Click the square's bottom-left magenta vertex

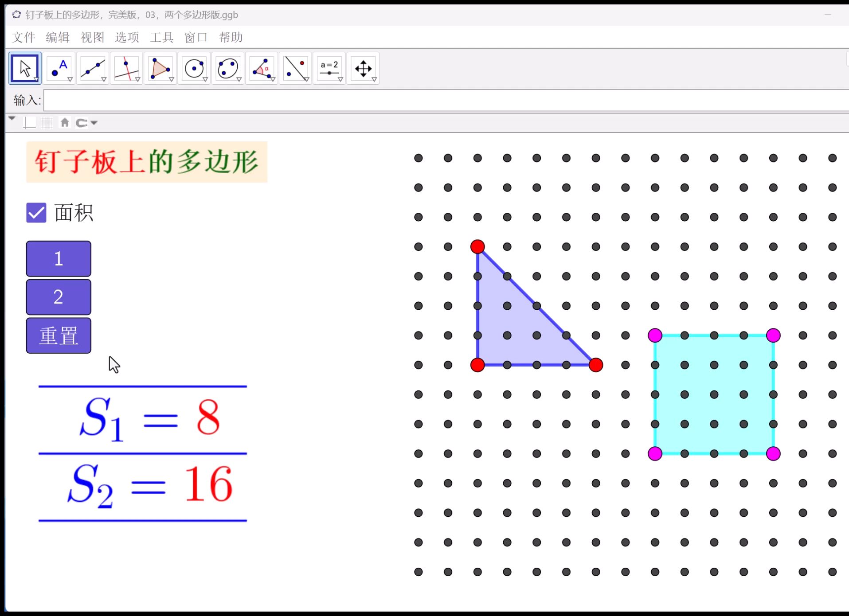coord(655,454)
